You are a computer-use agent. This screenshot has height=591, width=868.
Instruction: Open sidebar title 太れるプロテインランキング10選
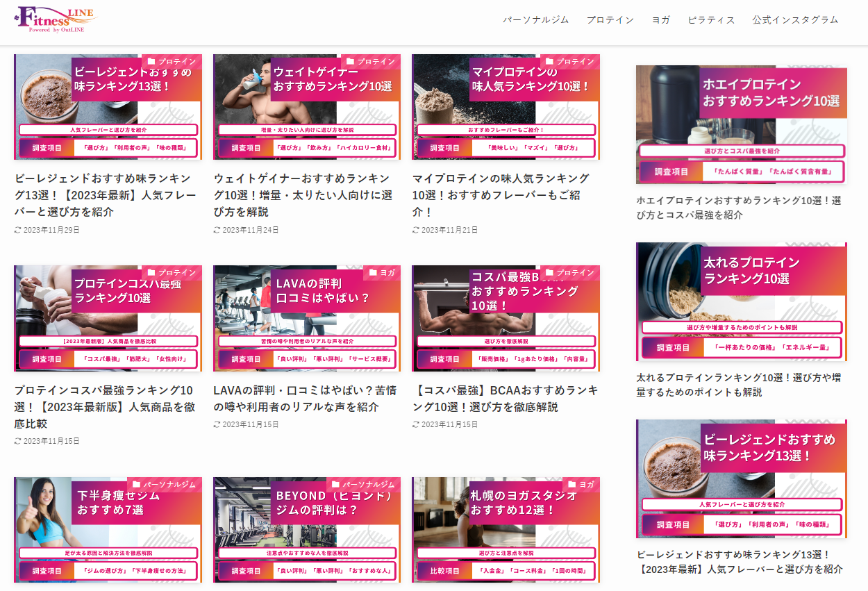coord(739,385)
